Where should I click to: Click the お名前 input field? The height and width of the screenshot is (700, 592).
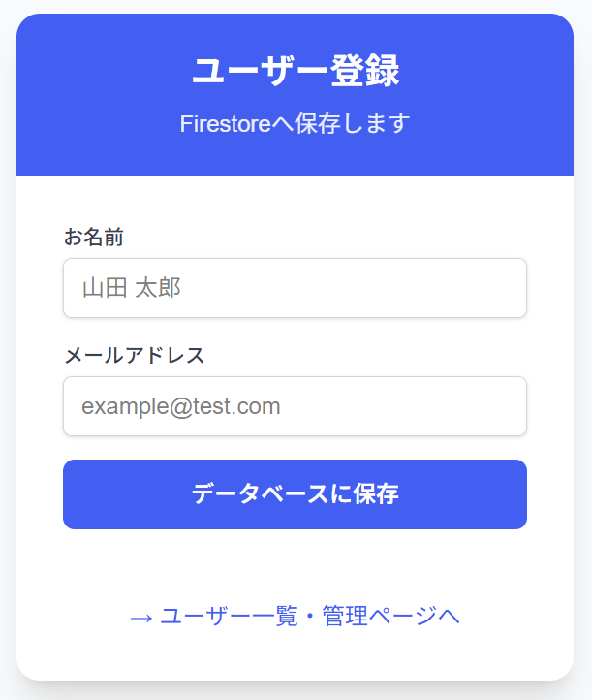click(x=295, y=288)
